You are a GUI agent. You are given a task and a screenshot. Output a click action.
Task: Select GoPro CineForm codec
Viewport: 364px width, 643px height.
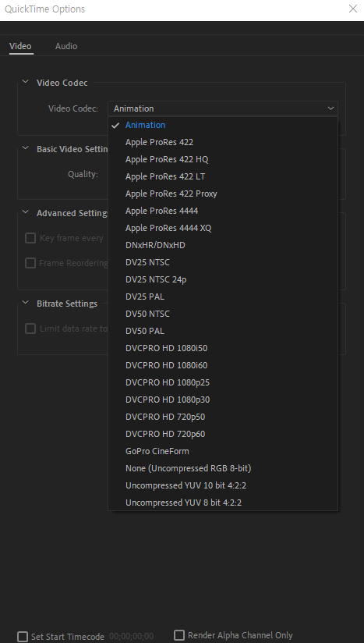(x=223, y=451)
